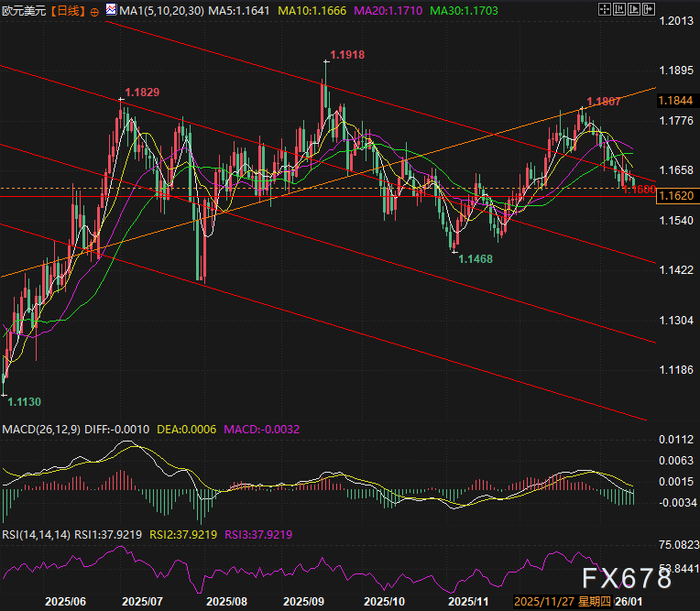Viewport: 700px width, 611px height.
Task: Click the 欧元美元 symbol name
Action: (x=24, y=11)
